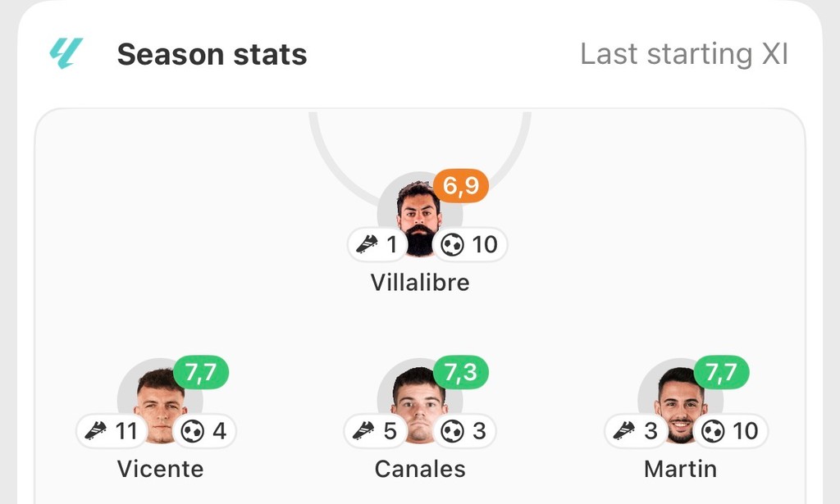The height and width of the screenshot is (504, 840).
Task: Click Canales's goals football icon
Action: [453, 431]
